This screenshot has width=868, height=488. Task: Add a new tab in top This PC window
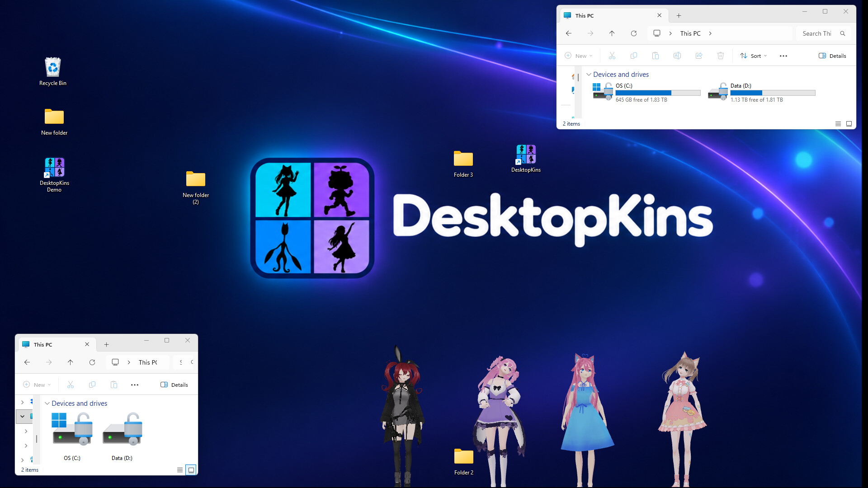pos(679,15)
